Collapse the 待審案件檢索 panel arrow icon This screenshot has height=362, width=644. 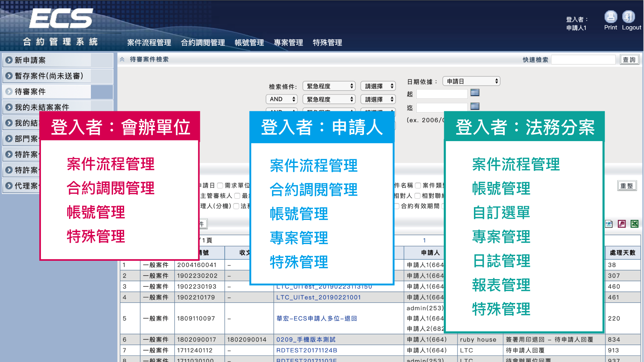(122, 59)
